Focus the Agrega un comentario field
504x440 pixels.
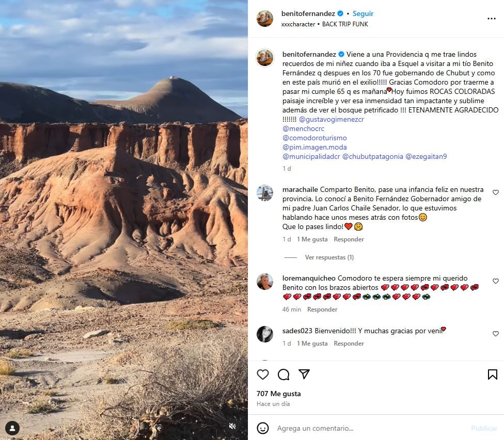(x=370, y=428)
